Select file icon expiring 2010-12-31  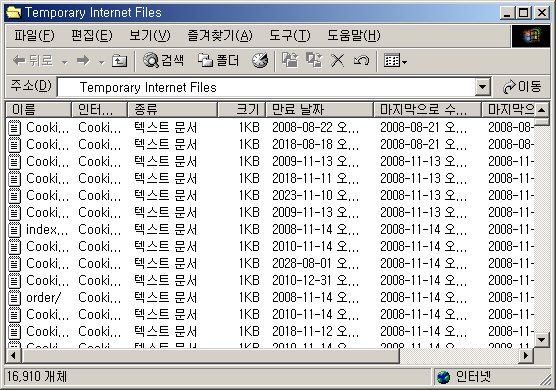[x=14, y=280]
